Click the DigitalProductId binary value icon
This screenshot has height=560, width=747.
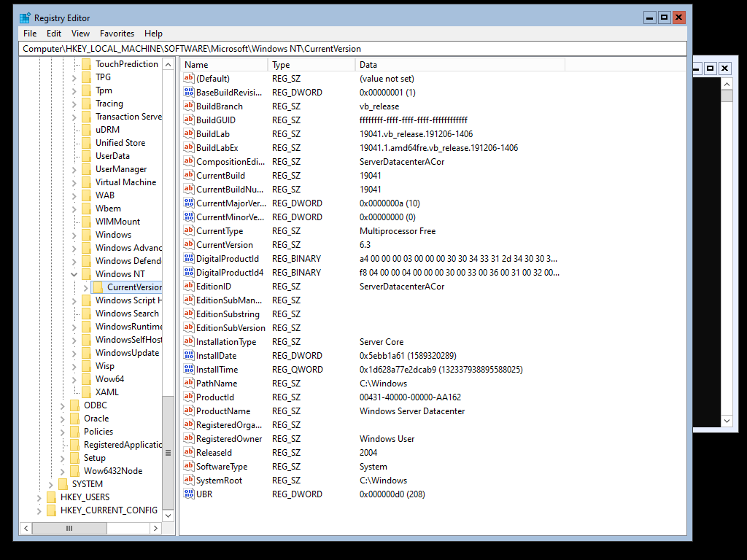click(x=189, y=259)
